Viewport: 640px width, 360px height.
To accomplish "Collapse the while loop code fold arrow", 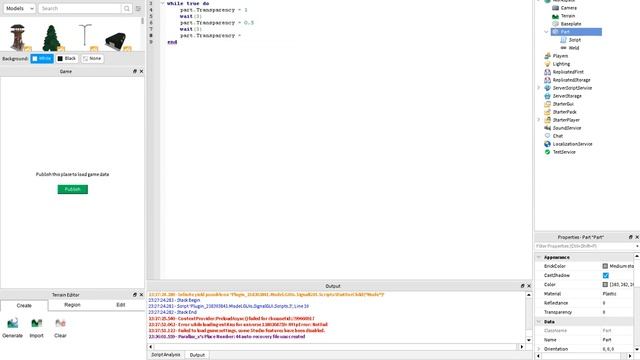I will click(x=162, y=3).
